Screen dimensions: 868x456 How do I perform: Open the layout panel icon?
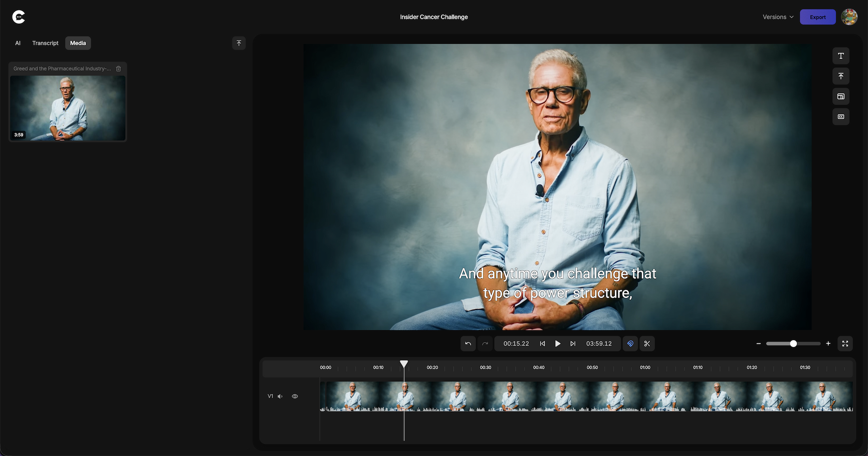pos(840,96)
